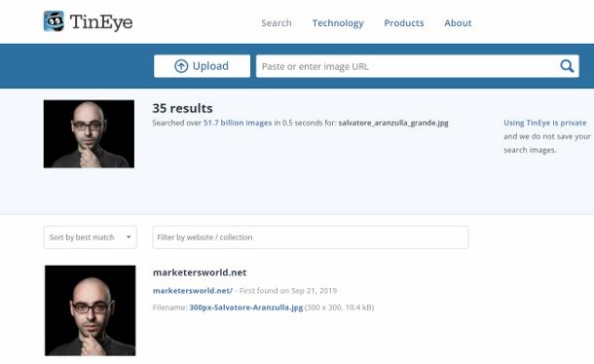Click the searched image thumbnail beside 35 results

tap(89, 134)
